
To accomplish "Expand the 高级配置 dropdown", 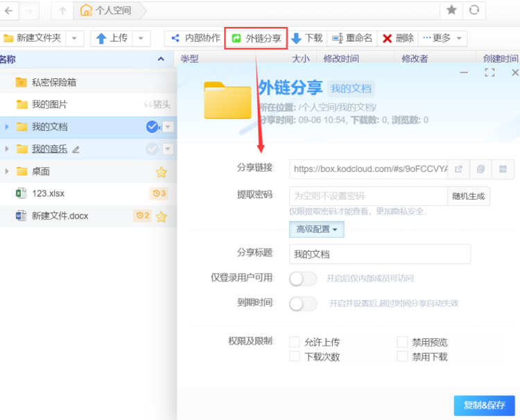I will click(x=317, y=229).
